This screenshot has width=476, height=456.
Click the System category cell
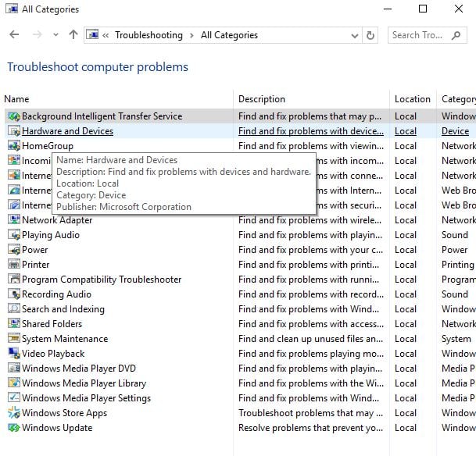pyautogui.click(x=456, y=339)
